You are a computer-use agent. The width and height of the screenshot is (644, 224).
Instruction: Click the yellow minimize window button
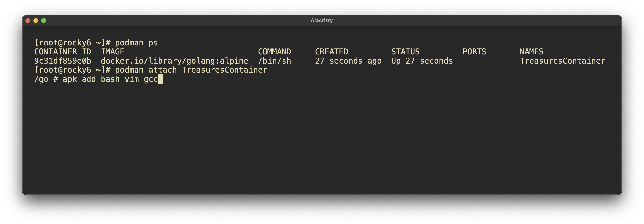click(36, 21)
